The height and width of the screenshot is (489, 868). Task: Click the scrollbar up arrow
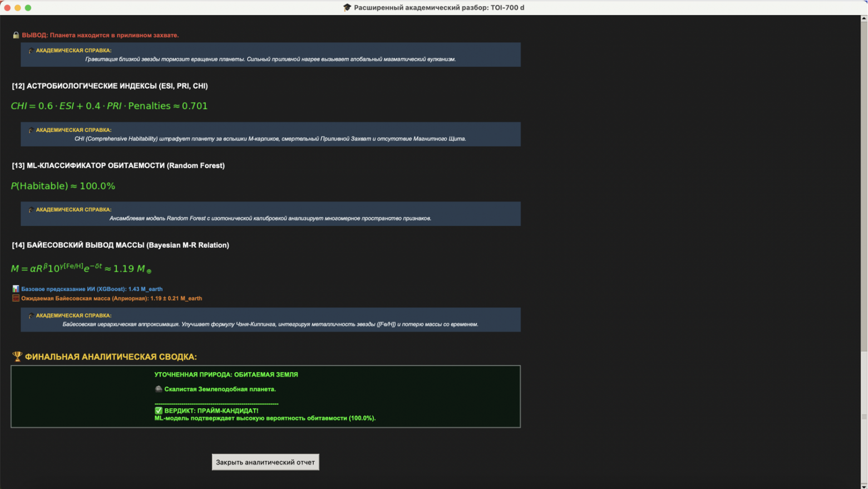[x=864, y=18]
